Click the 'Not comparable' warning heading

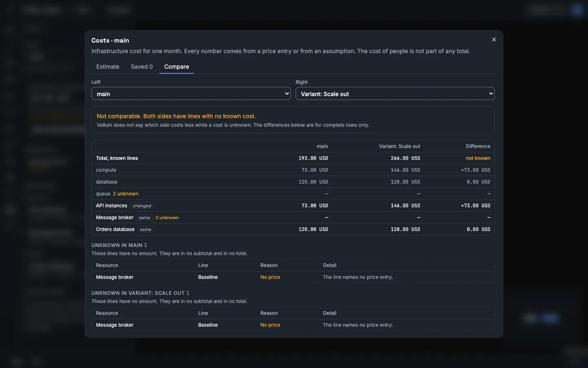(176, 116)
